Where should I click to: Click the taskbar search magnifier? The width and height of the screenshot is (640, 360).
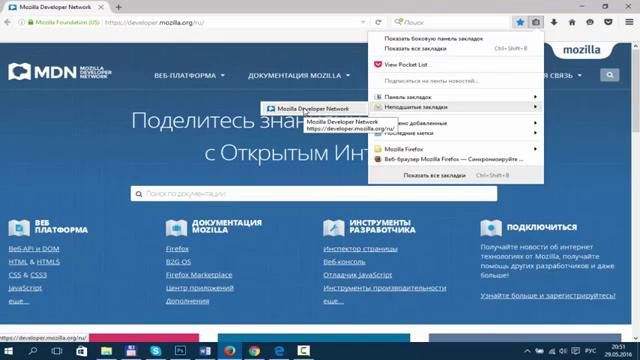coord(33,351)
